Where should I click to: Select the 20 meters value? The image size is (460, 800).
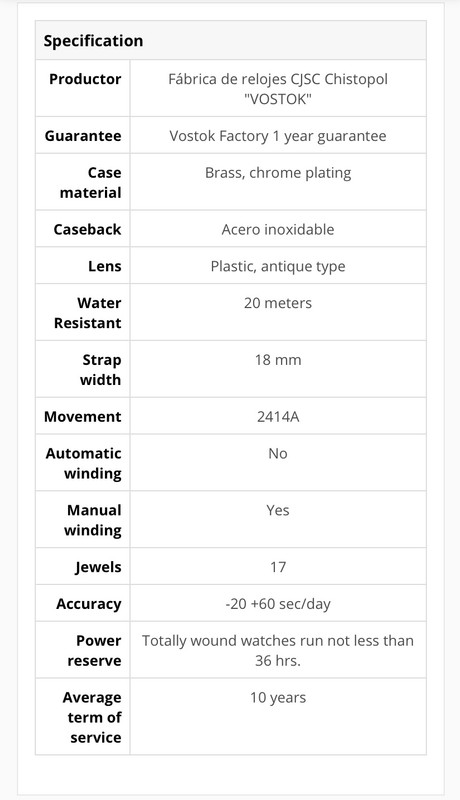click(x=278, y=303)
